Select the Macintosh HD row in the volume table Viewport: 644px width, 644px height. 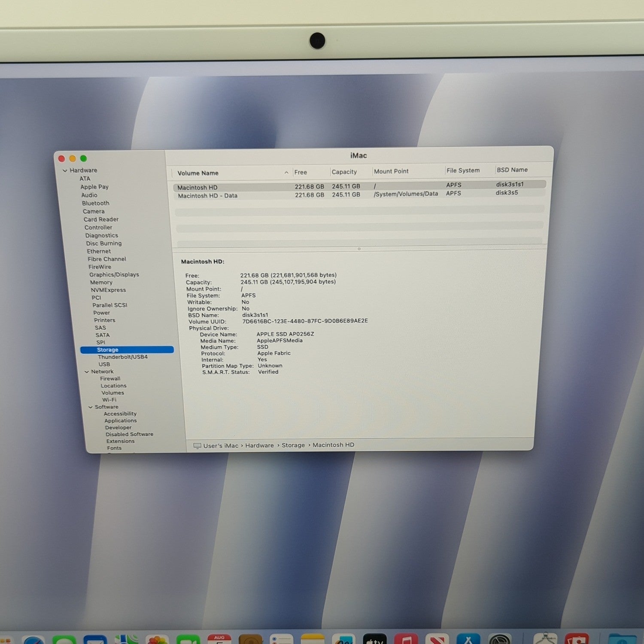359,186
